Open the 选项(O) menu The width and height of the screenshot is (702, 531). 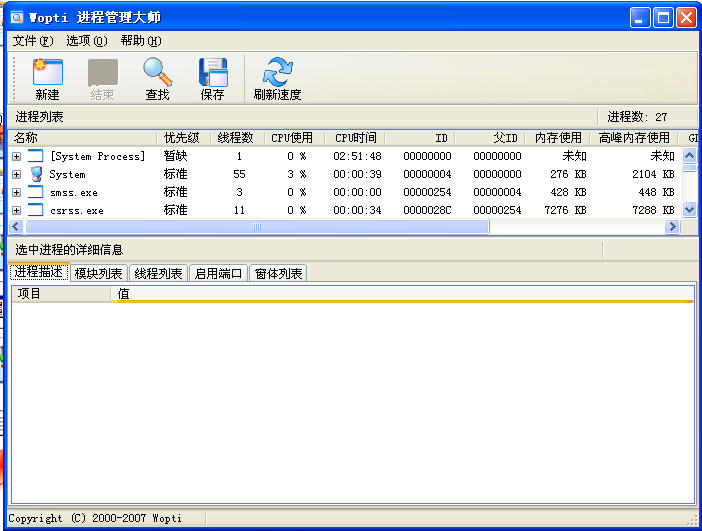tap(87, 41)
